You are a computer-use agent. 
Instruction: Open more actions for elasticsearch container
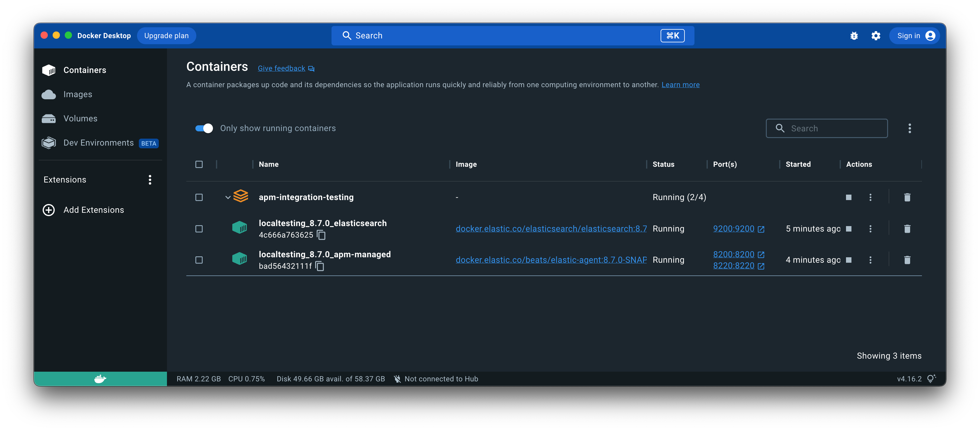870,229
